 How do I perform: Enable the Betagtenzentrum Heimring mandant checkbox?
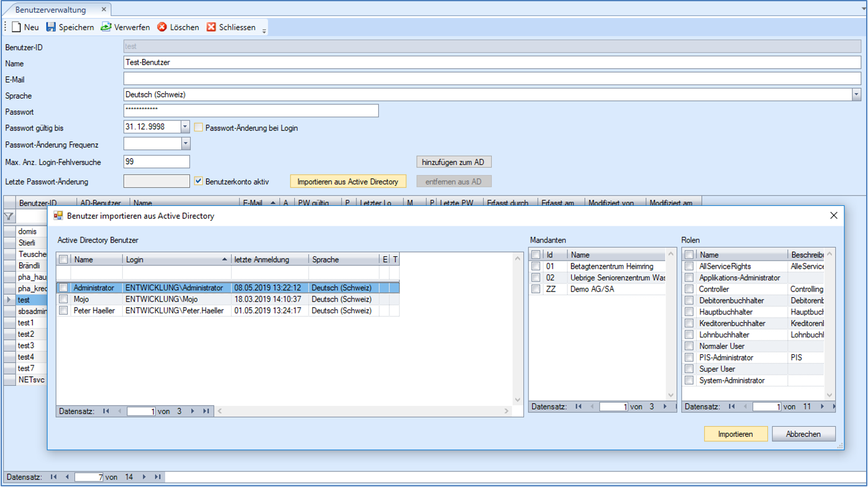pos(536,266)
